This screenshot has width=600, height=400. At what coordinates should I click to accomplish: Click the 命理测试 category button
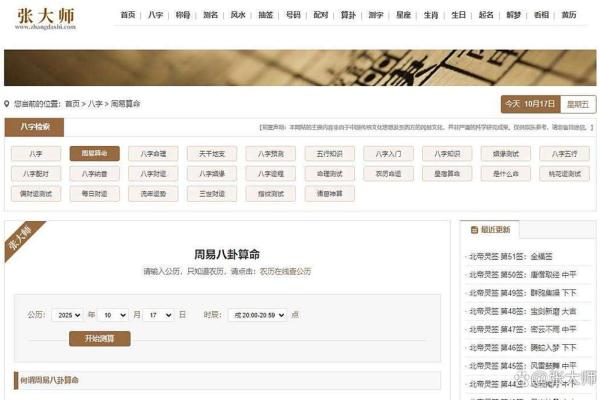(329, 174)
